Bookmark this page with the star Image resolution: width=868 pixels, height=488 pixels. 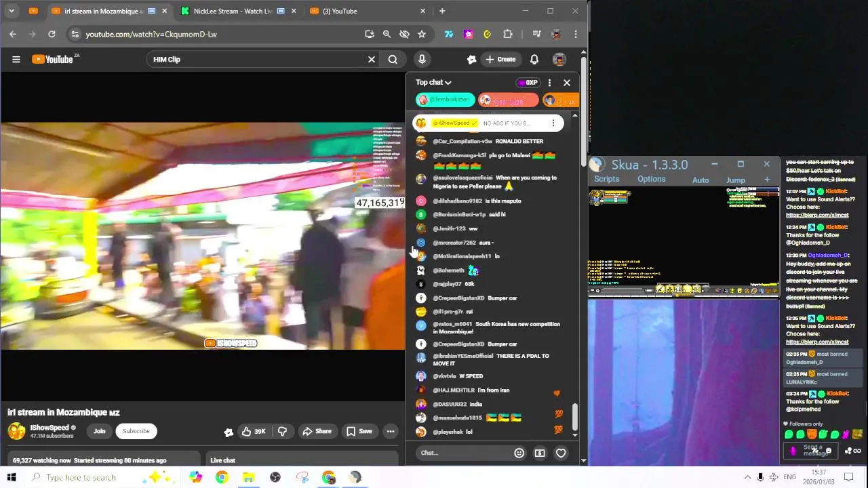(422, 34)
